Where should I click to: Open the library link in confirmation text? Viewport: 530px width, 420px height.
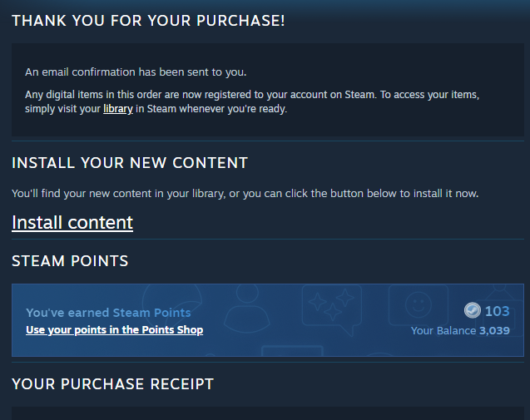(118, 109)
